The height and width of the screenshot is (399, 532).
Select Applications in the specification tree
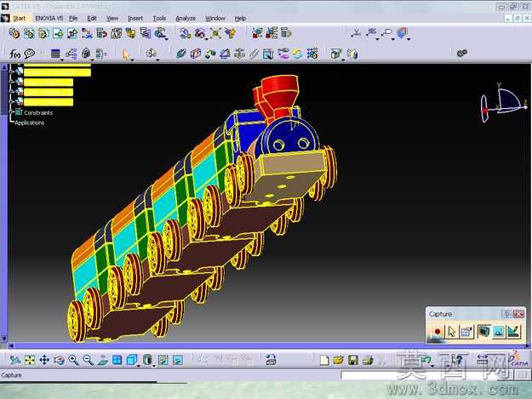pos(30,123)
